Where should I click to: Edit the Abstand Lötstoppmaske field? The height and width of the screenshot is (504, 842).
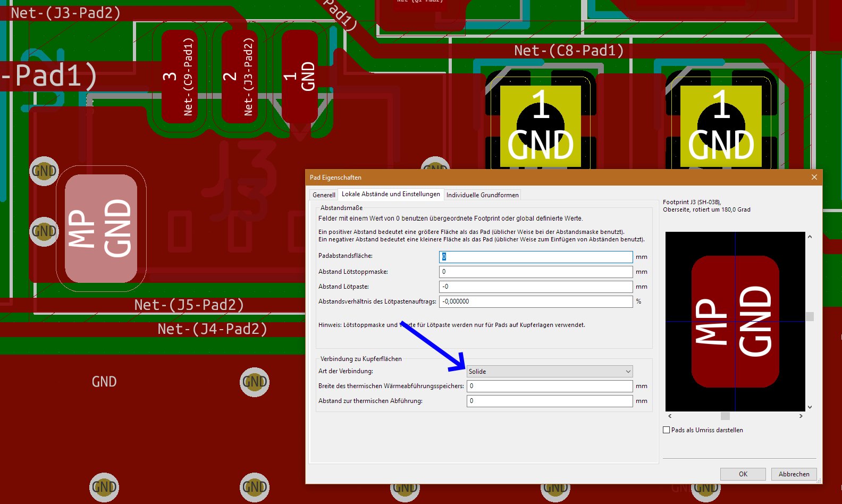(536, 272)
